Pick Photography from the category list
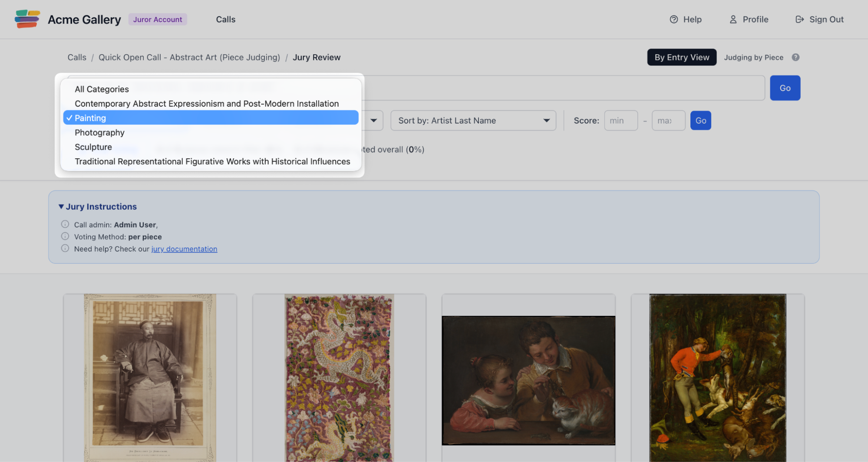 click(x=211, y=132)
